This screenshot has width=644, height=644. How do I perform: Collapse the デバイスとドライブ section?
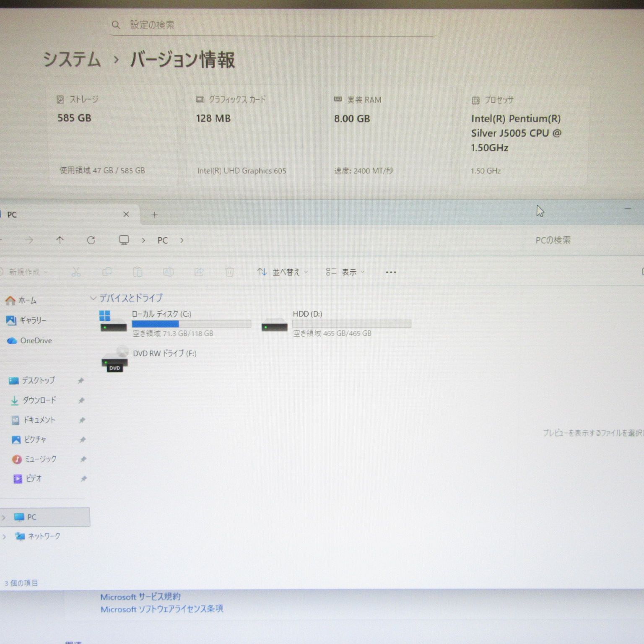coord(93,298)
